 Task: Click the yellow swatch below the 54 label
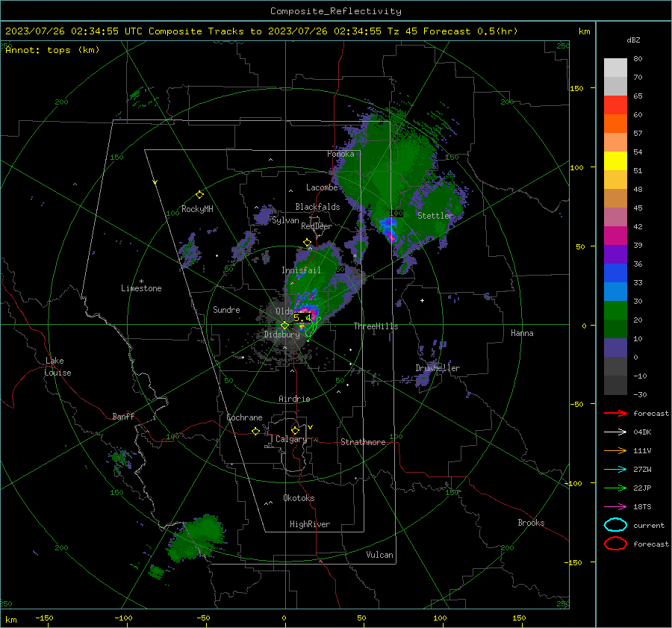(x=615, y=161)
